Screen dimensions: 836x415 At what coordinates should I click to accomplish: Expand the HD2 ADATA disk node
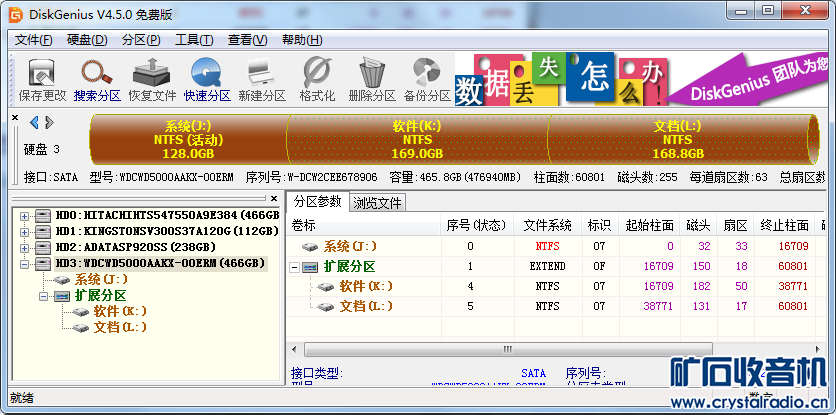[24, 248]
